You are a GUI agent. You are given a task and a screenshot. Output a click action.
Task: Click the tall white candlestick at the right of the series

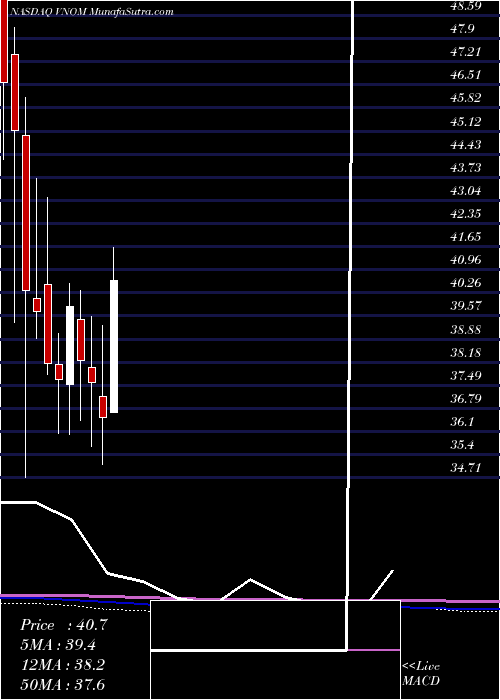(114, 346)
